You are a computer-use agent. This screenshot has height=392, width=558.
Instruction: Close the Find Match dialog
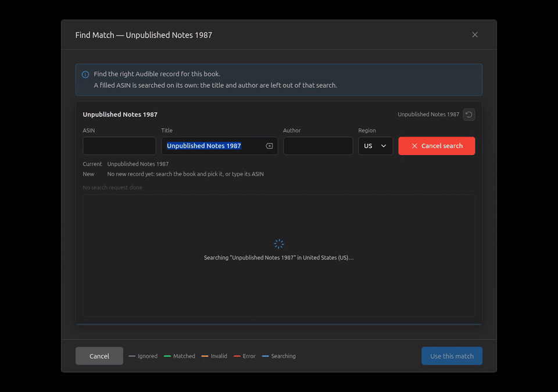point(475,35)
